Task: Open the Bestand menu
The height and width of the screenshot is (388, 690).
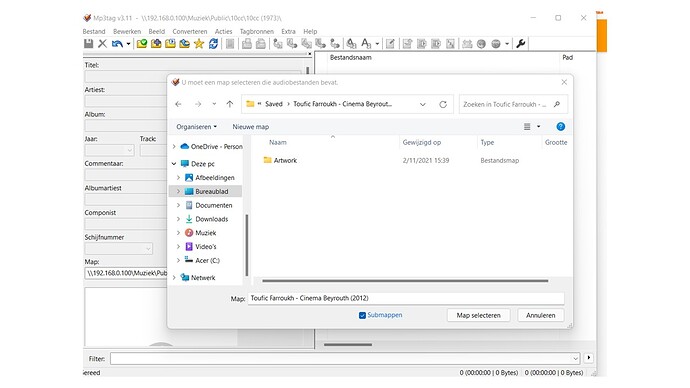Action: pyautogui.click(x=94, y=32)
